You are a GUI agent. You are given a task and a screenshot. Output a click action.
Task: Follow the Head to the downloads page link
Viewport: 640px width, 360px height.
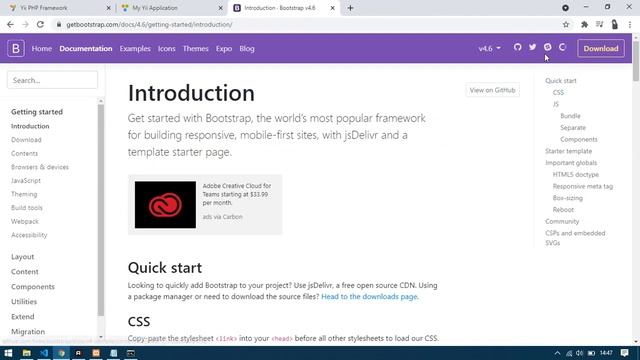pos(369,297)
